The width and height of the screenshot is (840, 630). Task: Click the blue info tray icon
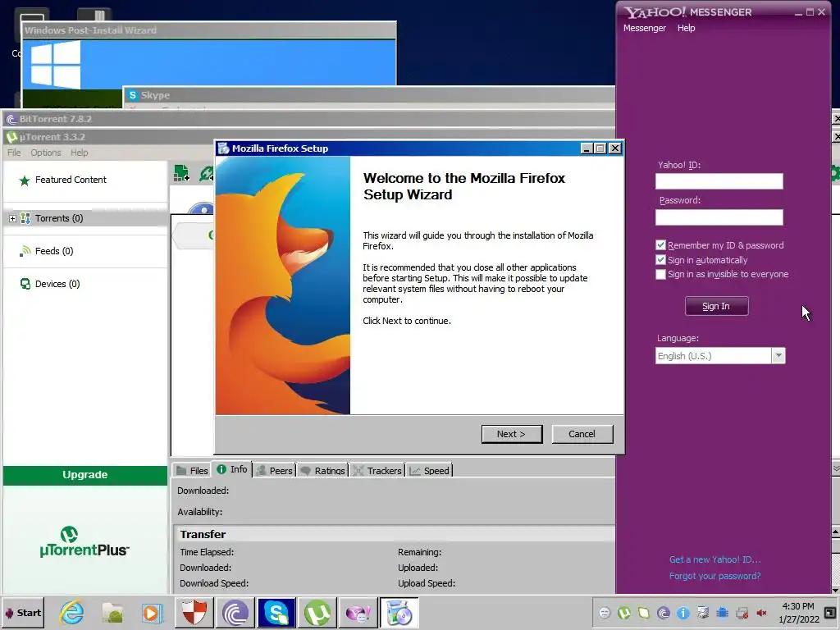coord(683,613)
